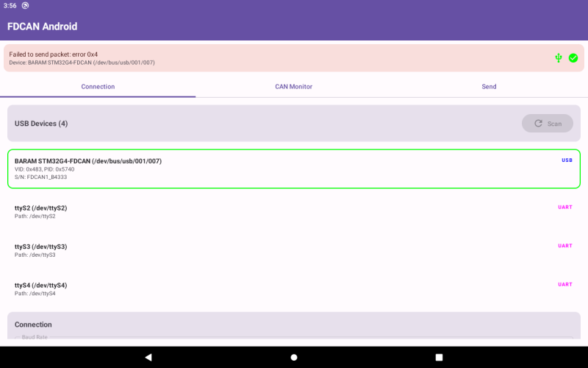Click the green USB icon in error banner
This screenshot has height=368, width=588.
click(559, 58)
